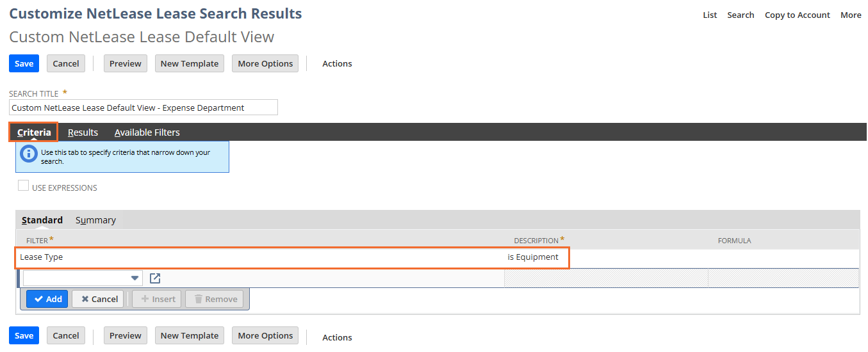
Task: Go to the List link
Action: click(710, 15)
